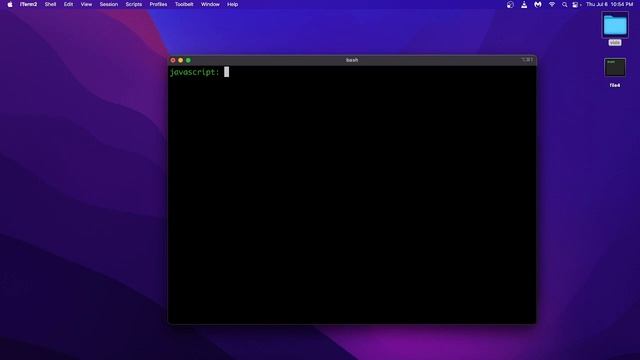Image resolution: width=640 pixels, height=360 pixels.
Task: Open the Control Center icon
Action: [576, 4]
